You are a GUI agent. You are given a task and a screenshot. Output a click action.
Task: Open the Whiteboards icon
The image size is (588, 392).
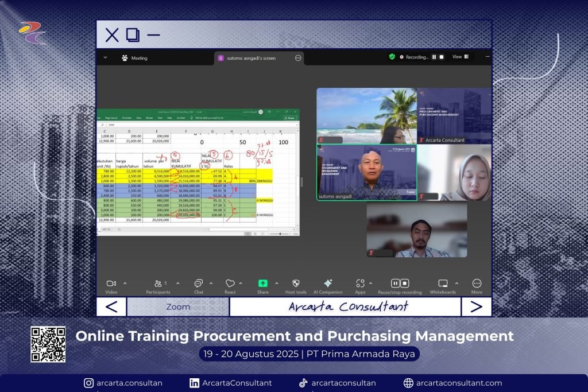click(443, 284)
